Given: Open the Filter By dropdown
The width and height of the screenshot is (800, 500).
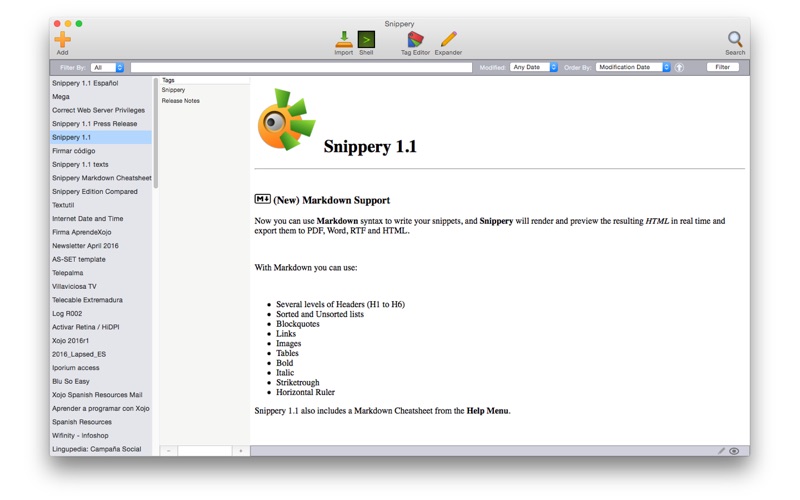Looking at the screenshot, I should coord(107,67).
